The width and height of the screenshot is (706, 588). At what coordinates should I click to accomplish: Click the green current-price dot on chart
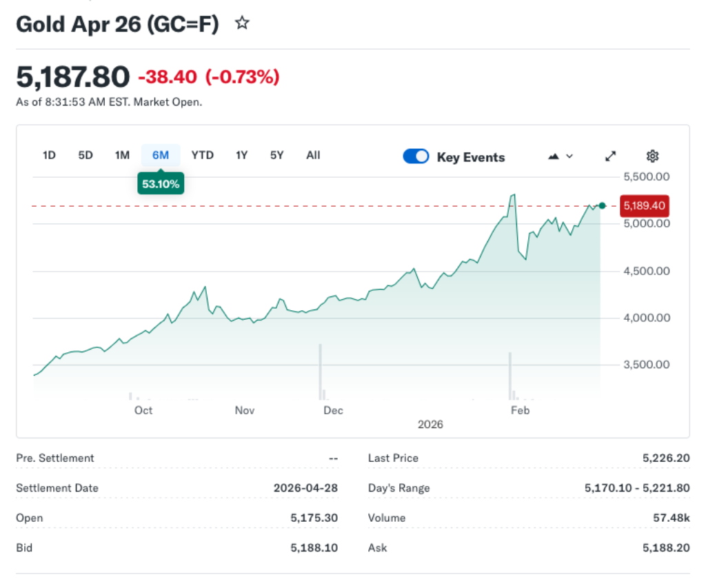click(x=601, y=205)
